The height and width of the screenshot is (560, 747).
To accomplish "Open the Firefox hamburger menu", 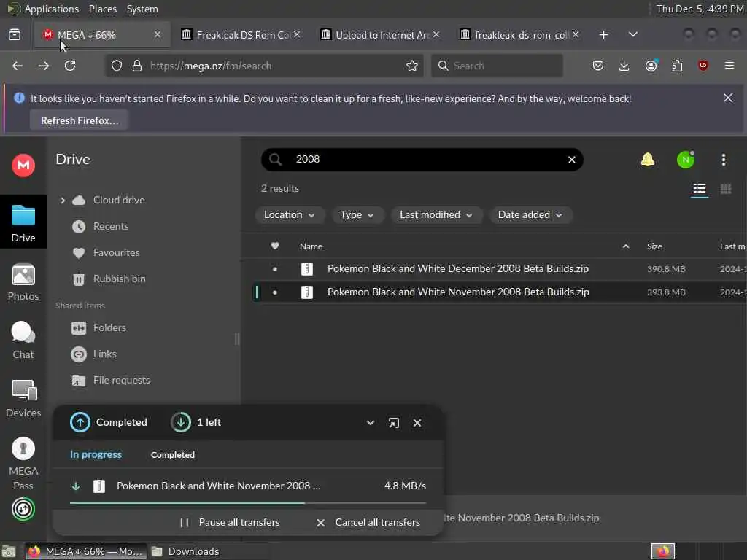I will [729, 66].
